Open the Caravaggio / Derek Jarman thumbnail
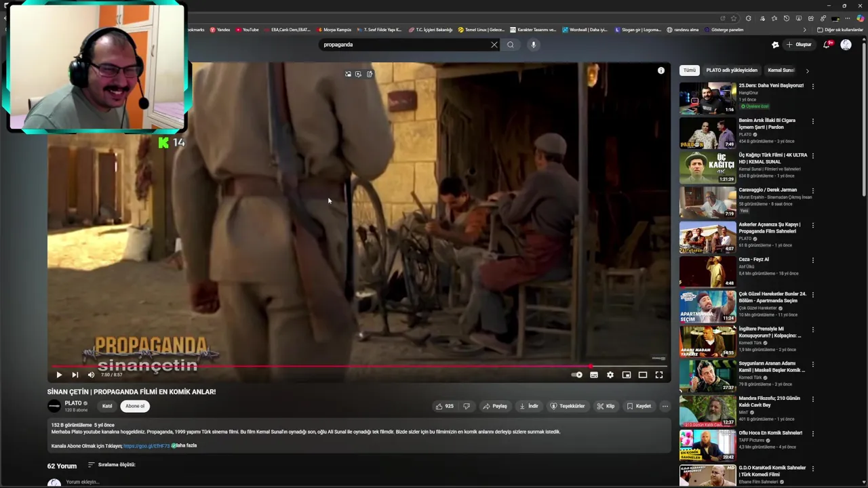 click(x=707, y=203)
